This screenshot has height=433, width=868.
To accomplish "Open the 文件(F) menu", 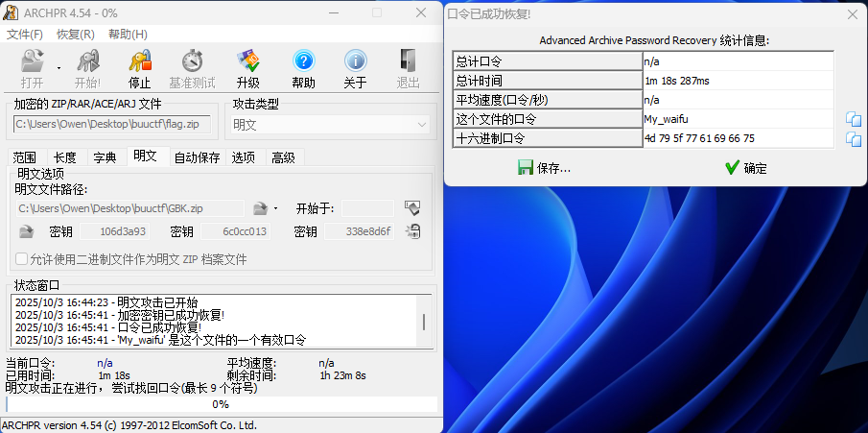I will pyautogui.click(x=25, y=35).
